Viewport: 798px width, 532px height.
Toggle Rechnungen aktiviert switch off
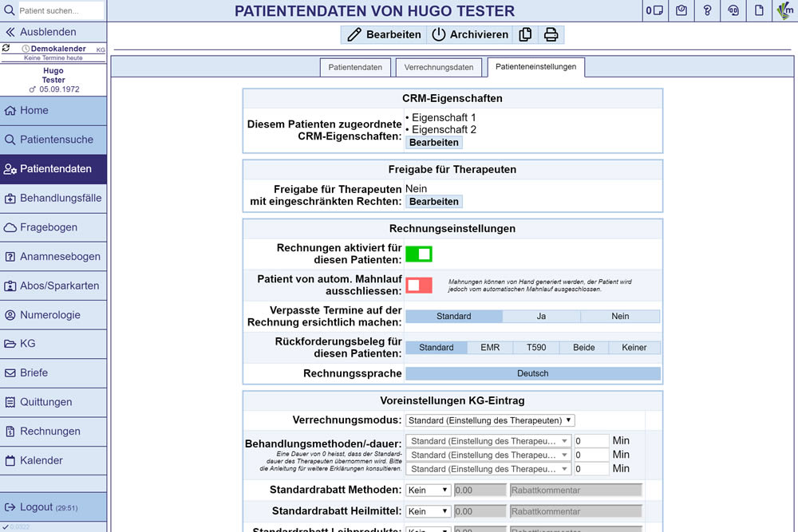click(x=418, y=254)
